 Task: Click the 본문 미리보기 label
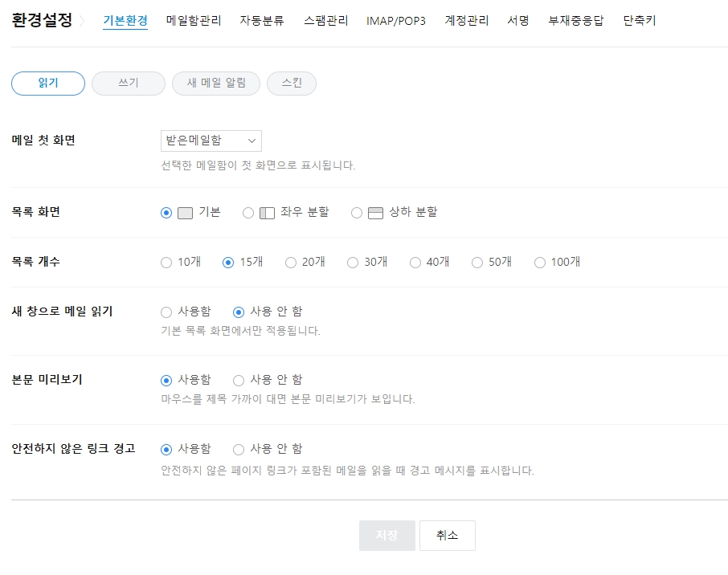pos(47,380)
